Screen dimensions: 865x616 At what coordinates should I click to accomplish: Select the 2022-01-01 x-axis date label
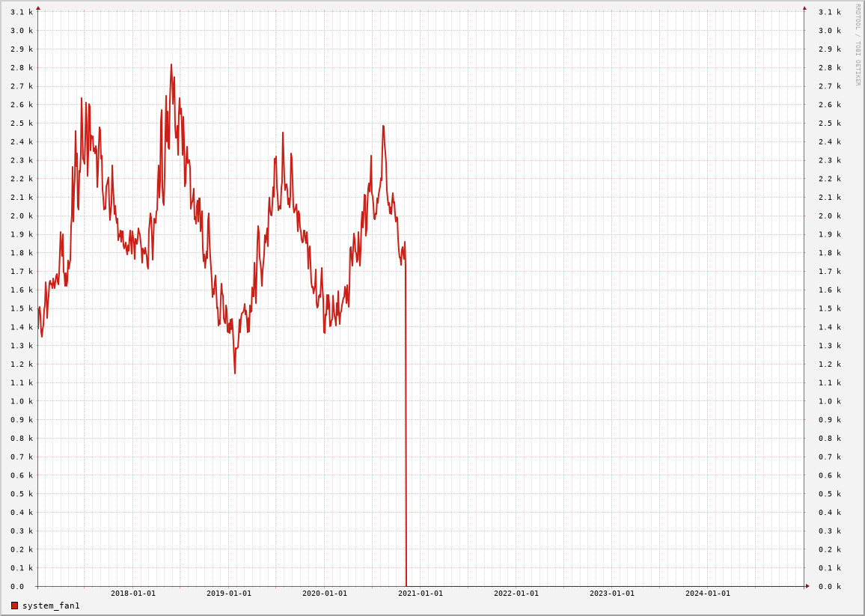[x=516, y=594]
